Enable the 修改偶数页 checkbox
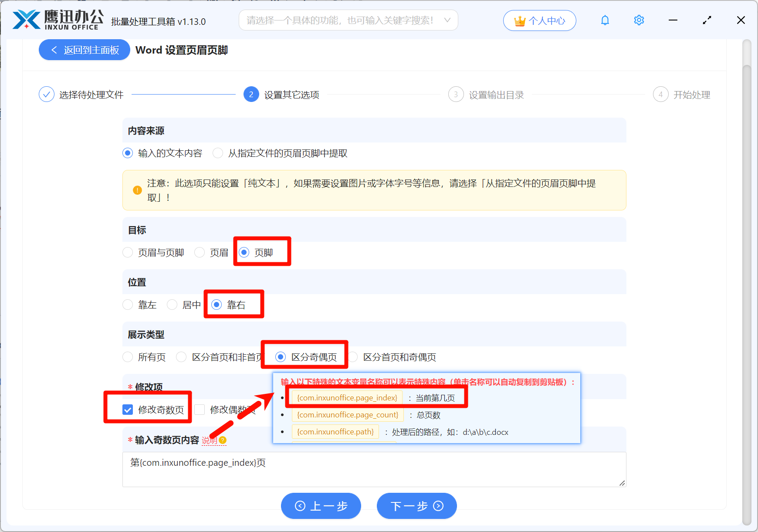 [x=199, y=410]
